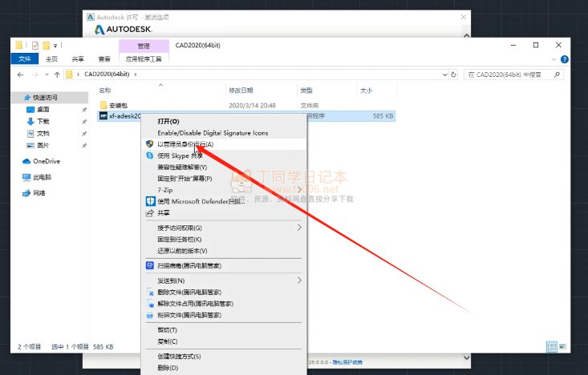588x375 pixels.
Task: Click the Properties quick access toolbar icon
Action: click(34, 46)
